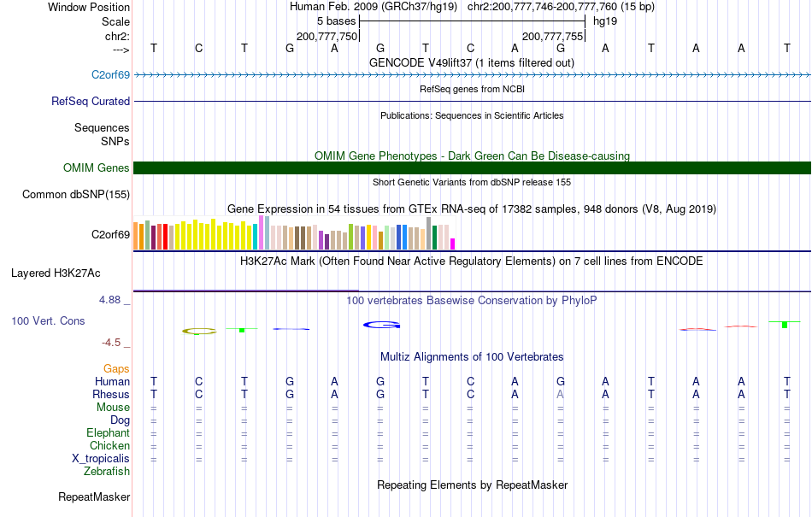Click the Common dbSNP(155) track label
The height and width of the screenshot is (517, 812).
click(75, 195)
